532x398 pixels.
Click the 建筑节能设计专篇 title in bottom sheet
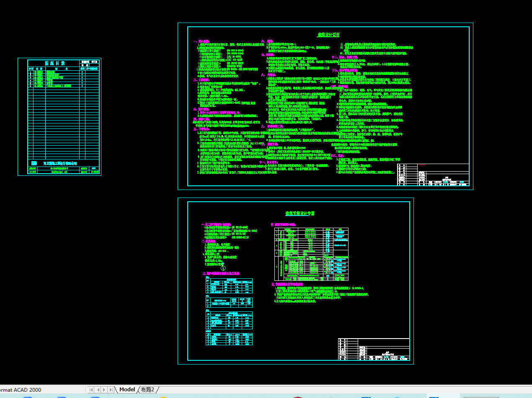pos(300,213)
